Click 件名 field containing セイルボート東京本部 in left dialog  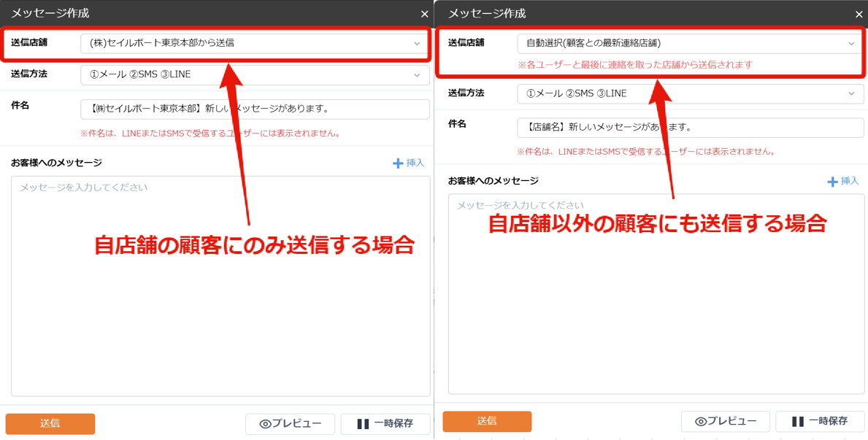click(255, 109)
